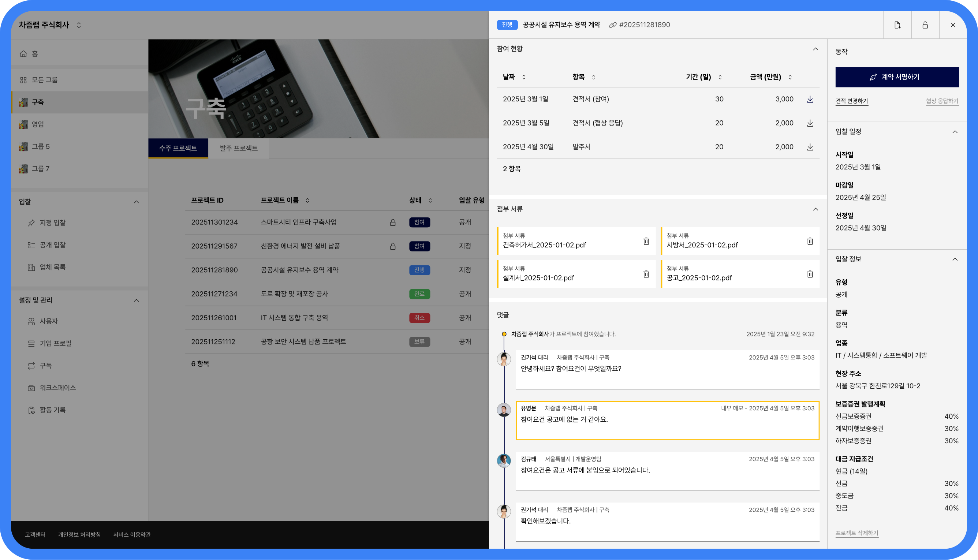
Task: Switch to the 발주 프로젝트 tab
Action: click(x=238, y=148)
